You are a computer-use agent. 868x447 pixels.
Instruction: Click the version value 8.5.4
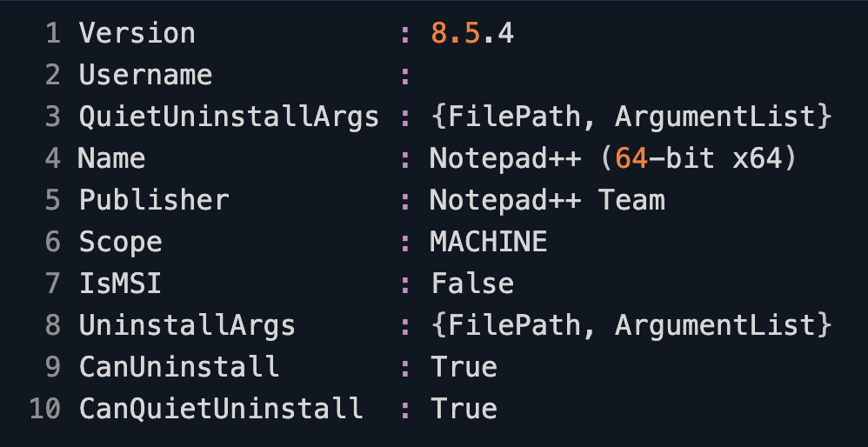471,34
